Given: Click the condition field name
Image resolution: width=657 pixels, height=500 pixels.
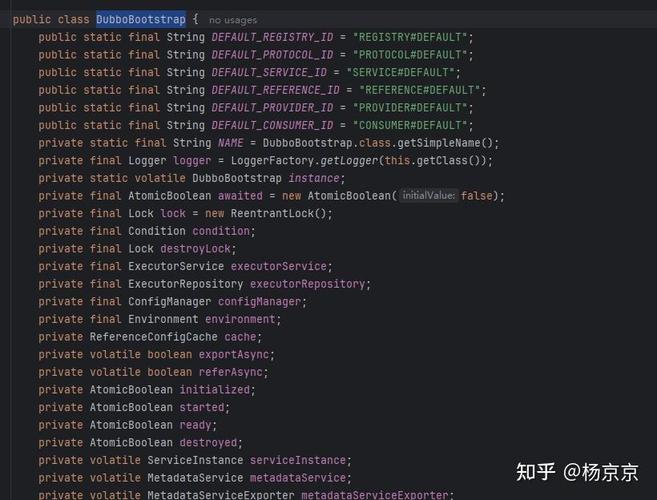Looking at the screenshot, I should pos(221,231).
